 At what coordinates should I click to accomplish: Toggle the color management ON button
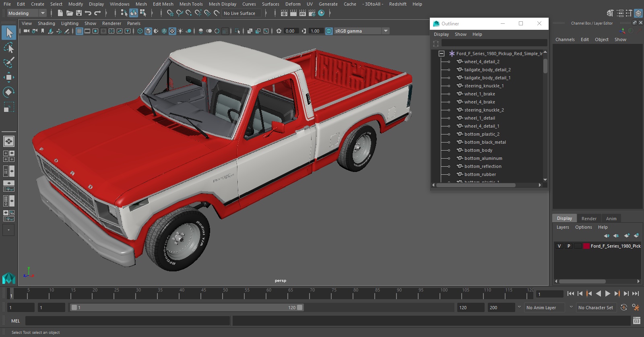pyautogui.click(x=329, y=31)
